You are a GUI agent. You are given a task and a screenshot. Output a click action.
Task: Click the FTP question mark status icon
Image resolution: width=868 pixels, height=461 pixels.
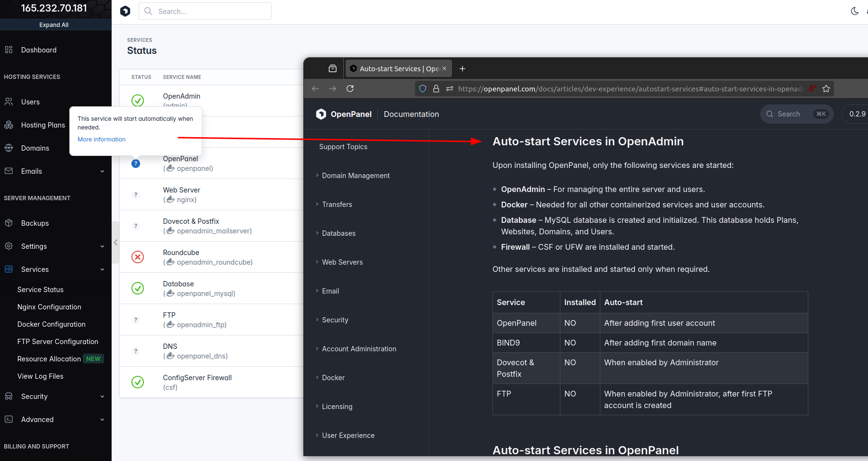pos(136,320)
